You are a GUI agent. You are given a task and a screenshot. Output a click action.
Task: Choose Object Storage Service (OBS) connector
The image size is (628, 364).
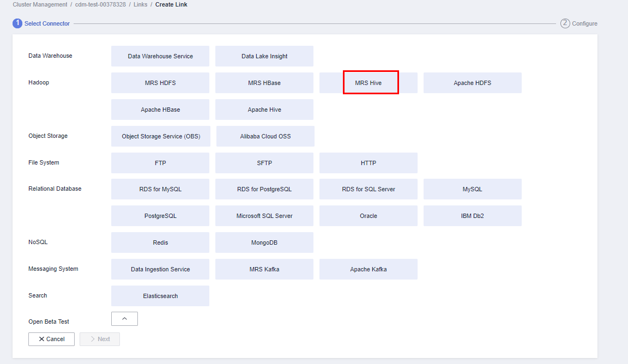[161, 136]
